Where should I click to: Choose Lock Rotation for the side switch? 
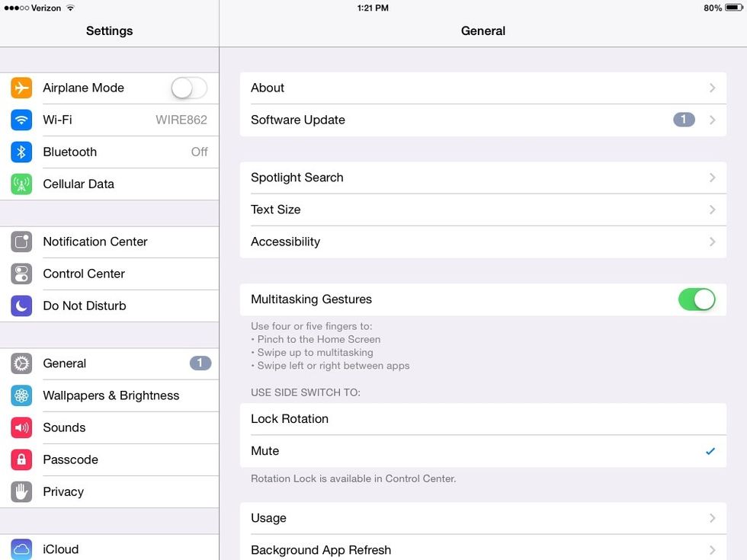click(483, 419)
